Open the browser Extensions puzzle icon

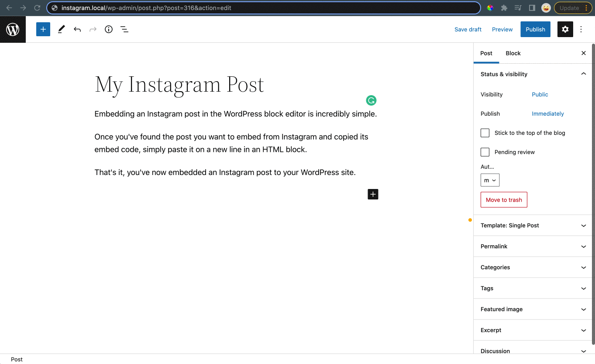click(504, 8)
